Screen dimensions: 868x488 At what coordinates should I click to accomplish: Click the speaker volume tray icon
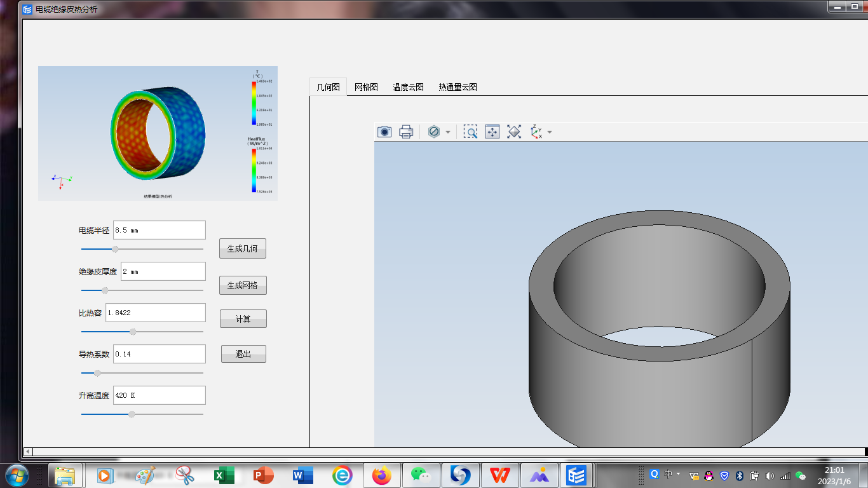(x=770, y=475)
